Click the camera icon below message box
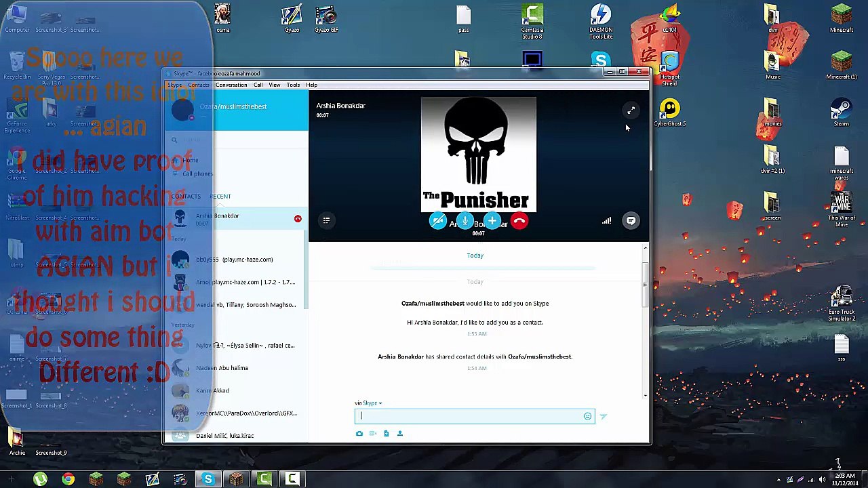The height and width of the screenshot is (488, 868). (x=359, y=434)
